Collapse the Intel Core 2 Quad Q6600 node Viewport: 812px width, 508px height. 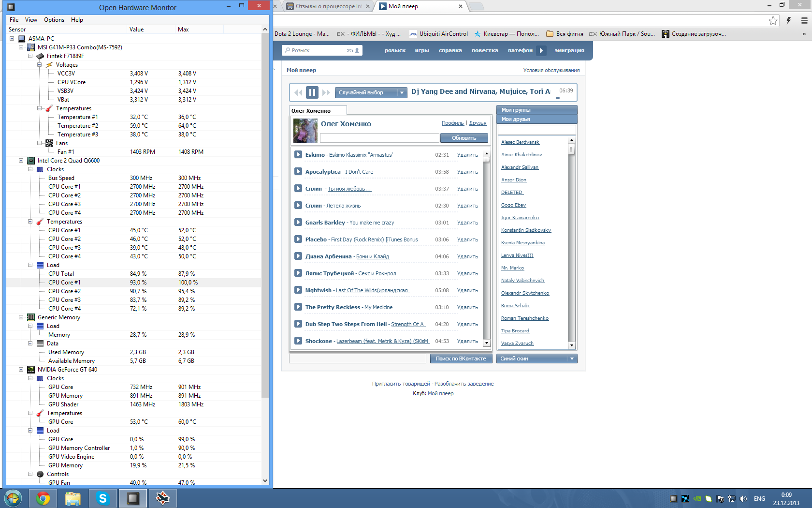[x=21, y=161]
